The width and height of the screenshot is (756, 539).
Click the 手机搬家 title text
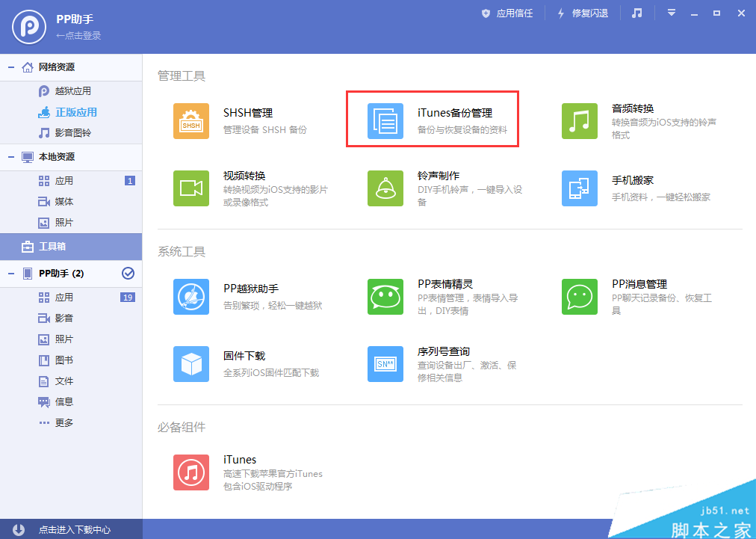pos(633,180)
